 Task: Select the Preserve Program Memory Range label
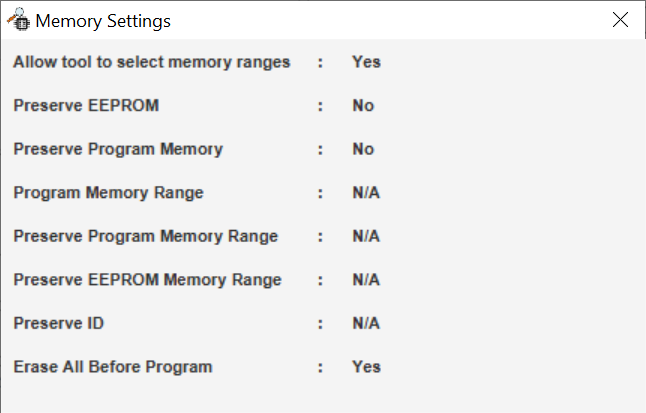tap(145, 237)
